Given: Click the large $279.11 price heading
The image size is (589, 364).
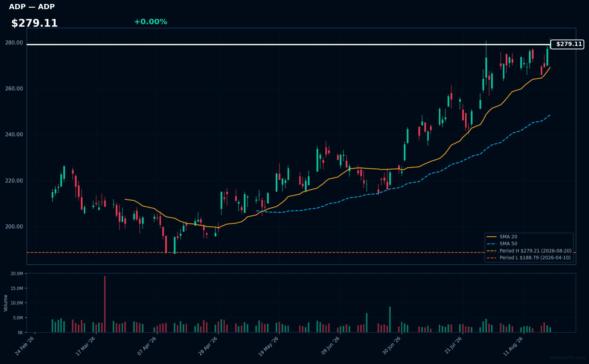Looking at the screenshot, I should click(34, 23).
